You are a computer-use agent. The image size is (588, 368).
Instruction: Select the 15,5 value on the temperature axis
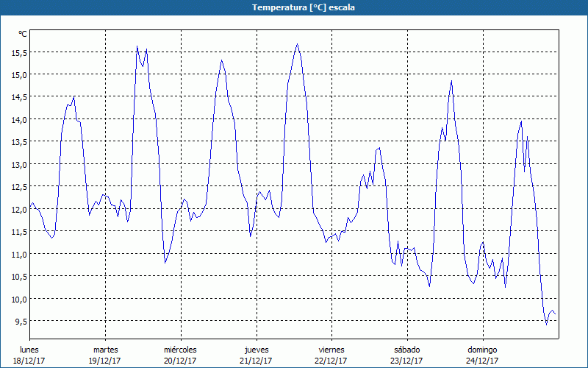(18, 52)
